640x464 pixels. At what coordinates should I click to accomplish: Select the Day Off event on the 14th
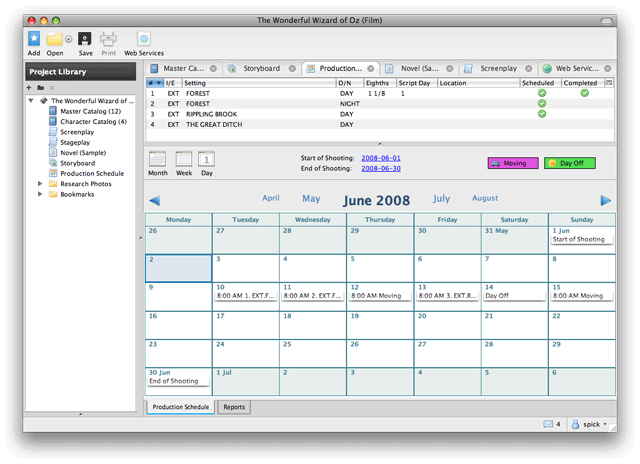514,296
